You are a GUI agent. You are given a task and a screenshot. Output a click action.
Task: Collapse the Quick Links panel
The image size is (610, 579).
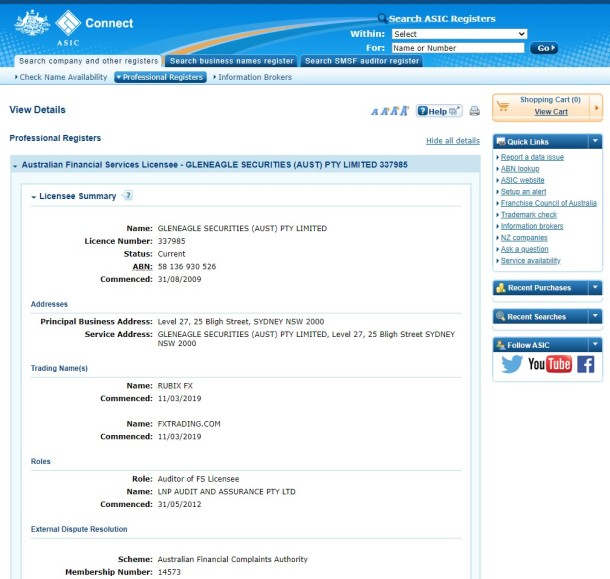[x=595, y=142]
